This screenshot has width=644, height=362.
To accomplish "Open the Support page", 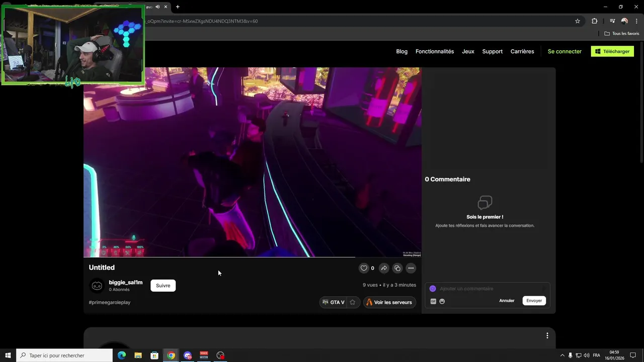I will point(492,51).
